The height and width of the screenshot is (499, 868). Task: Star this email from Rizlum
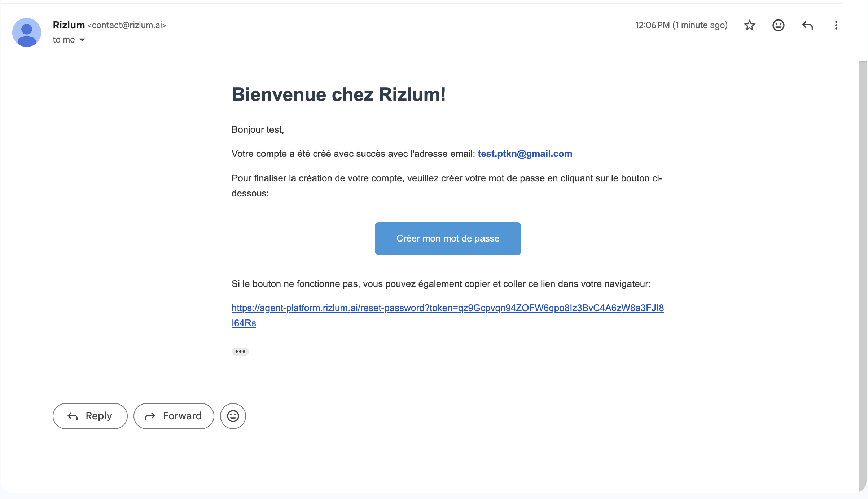point(750,25)
